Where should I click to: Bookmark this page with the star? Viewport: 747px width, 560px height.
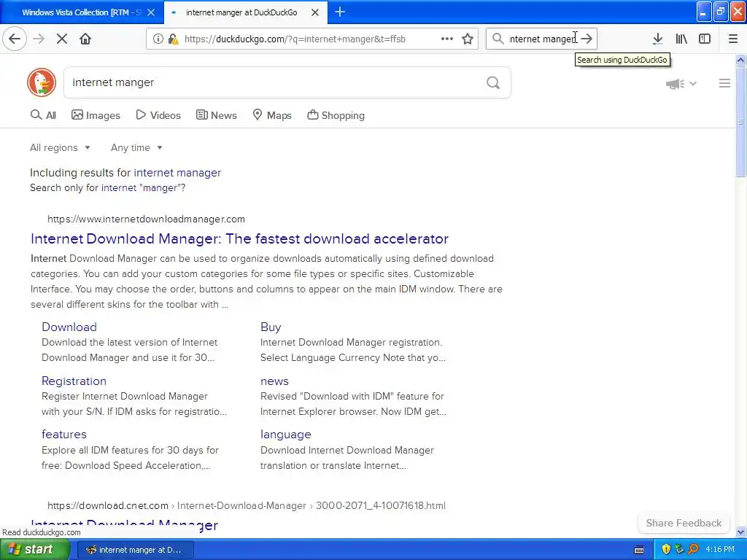click(x=468, y=39)
